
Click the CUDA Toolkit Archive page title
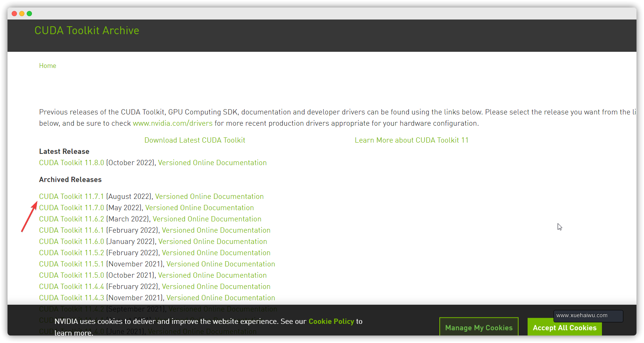point(87,30)
